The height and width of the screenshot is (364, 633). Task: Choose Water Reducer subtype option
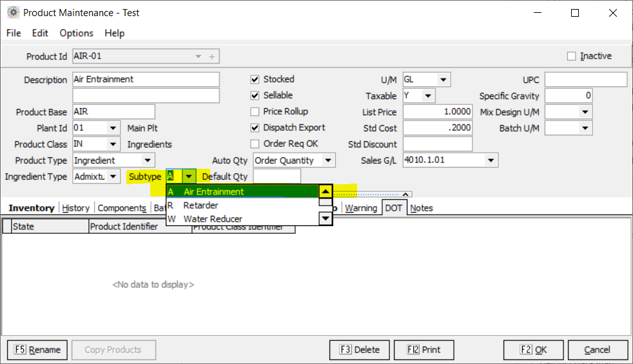point(213,219)
